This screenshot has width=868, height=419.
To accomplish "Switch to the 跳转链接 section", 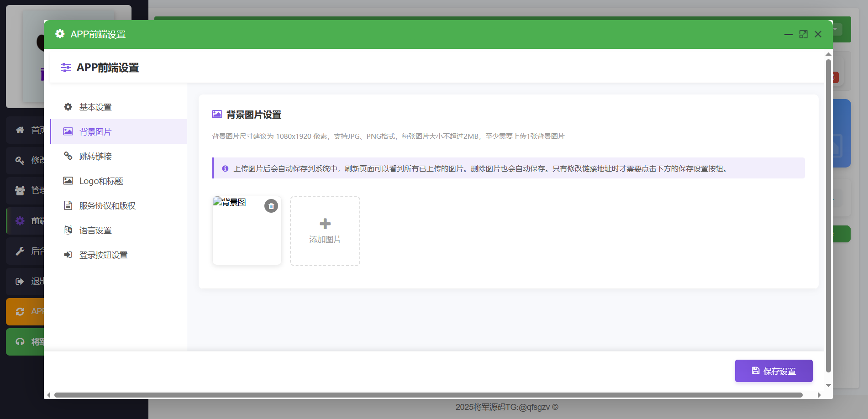I will click(x=95, y=157).
